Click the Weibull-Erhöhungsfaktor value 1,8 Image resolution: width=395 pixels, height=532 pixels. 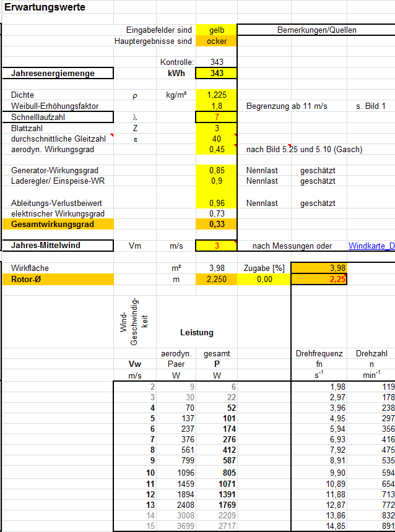click(x=216, y=106)
